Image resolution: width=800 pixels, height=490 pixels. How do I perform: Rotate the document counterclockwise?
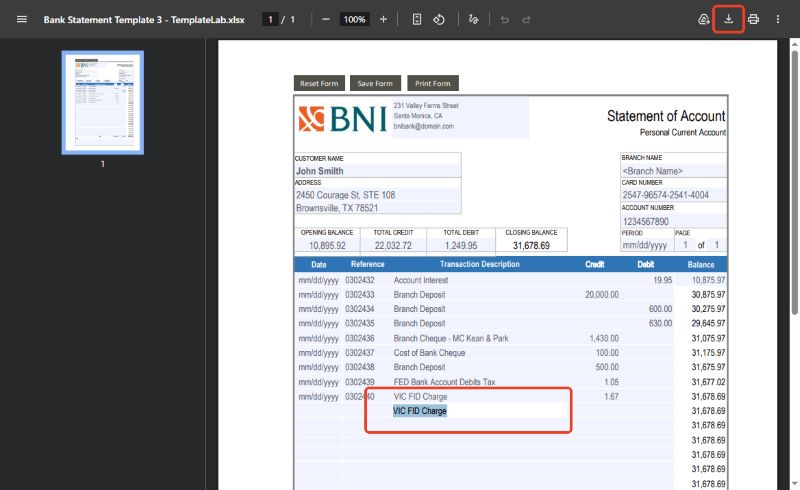click(x=439, y=19)
